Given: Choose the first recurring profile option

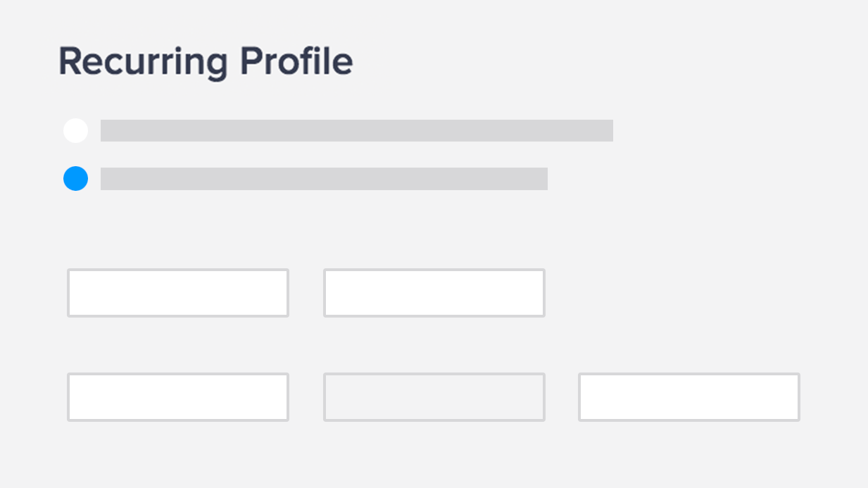Looking at the screenshot, I should tap(75, 131).
